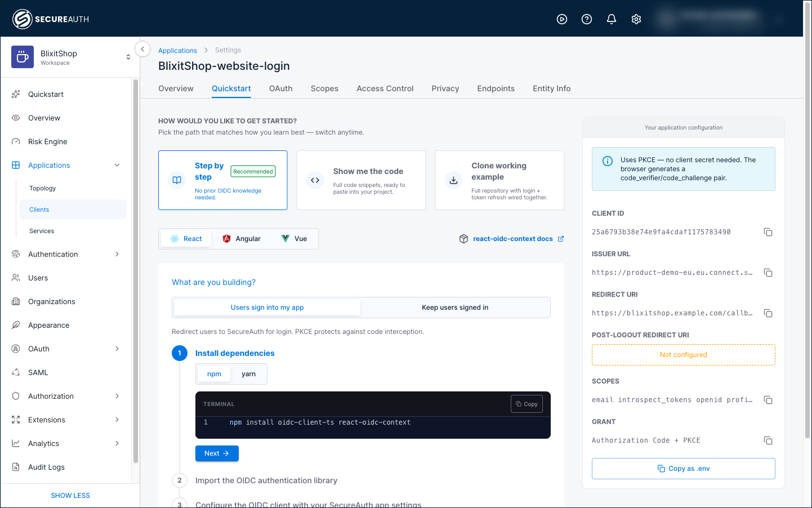812x508 pixels.
Task: Switch package manager to yarn
Action: click(248, 374)
